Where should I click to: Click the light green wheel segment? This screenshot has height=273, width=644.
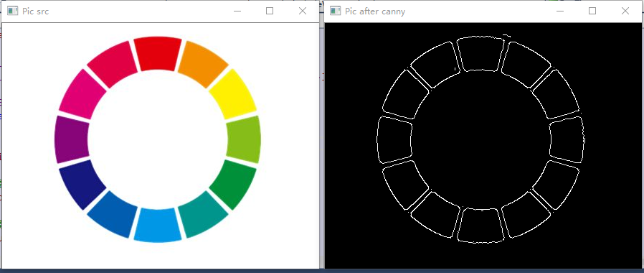pyautogui.click(x=244, y=139)
